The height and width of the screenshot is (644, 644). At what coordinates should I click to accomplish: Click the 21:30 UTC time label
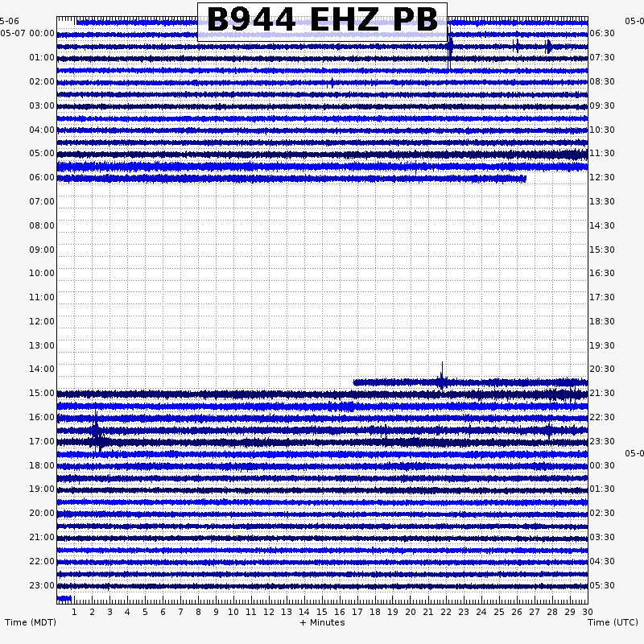pos(602,393)
